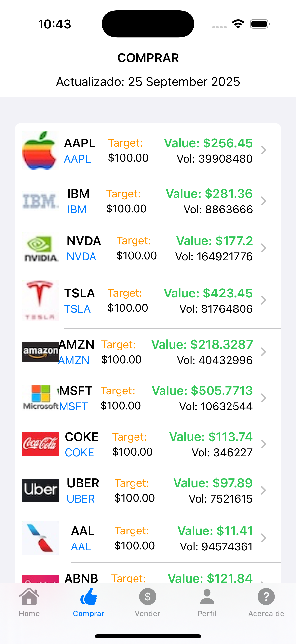Screen dimensions: 296x644
Task: Open AAPL details via row chevron
Action: click(263, 150)
